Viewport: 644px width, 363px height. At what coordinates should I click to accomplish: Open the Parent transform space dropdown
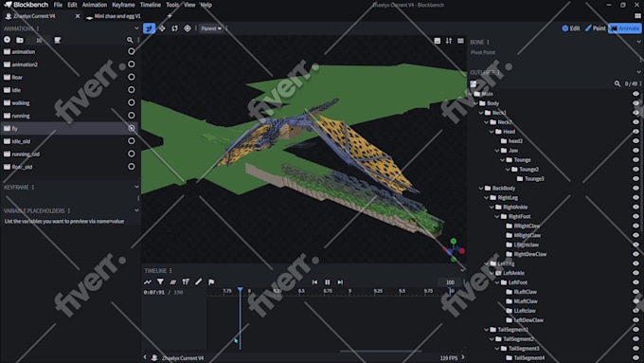tap(211, 28)
